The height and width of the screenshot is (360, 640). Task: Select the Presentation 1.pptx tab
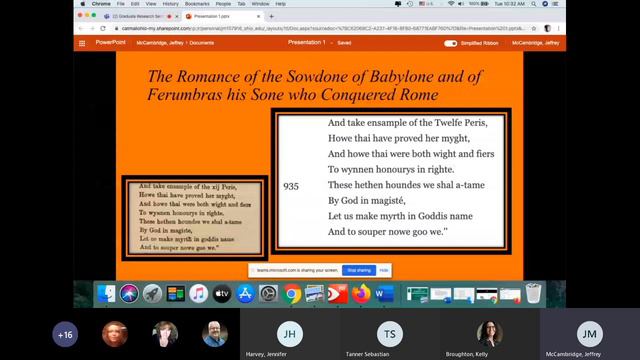[x=222, y=16]
